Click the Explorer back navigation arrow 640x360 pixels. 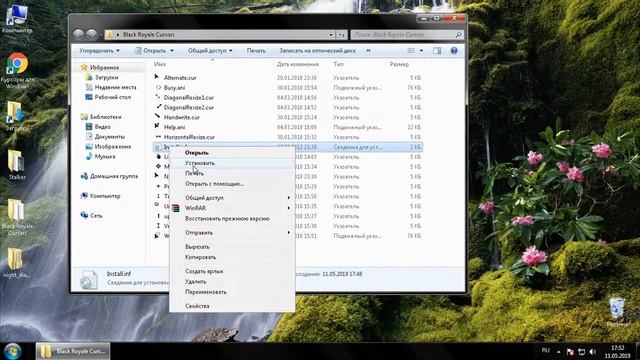(79, 35)
